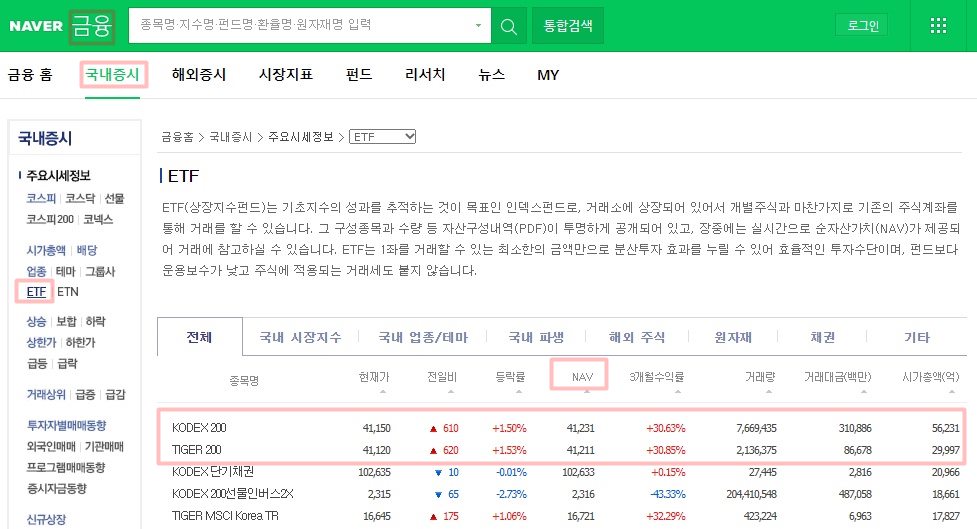The width and height of the screenshot is (977, 529).
Task: Open 신규상장 sidebar link
Action: [46, 518]
